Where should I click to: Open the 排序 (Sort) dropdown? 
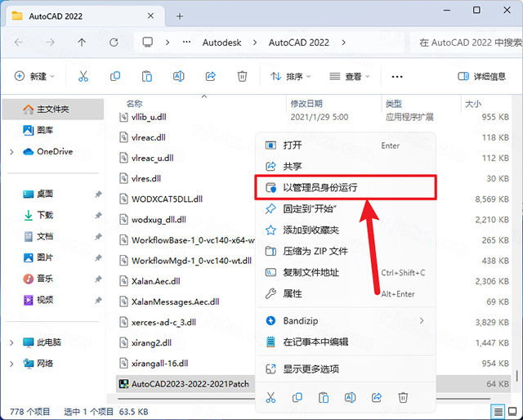pyautogui.click(x=290, y=76)
